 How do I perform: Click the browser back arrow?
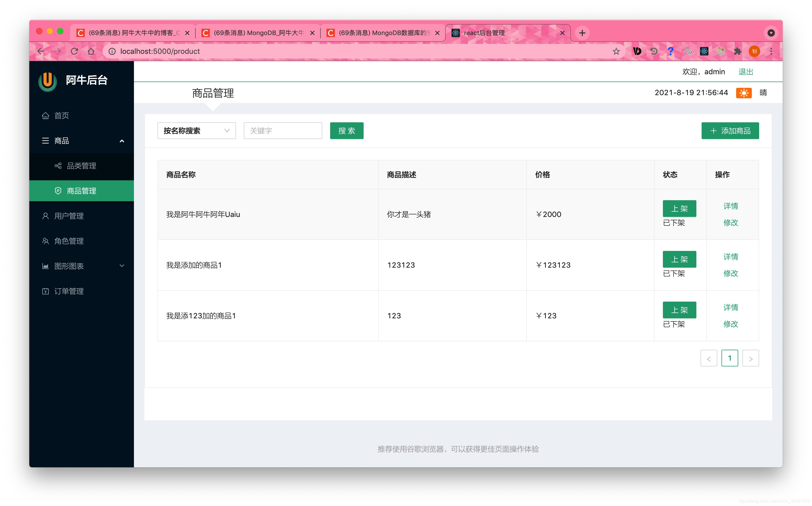click(41, 51)
